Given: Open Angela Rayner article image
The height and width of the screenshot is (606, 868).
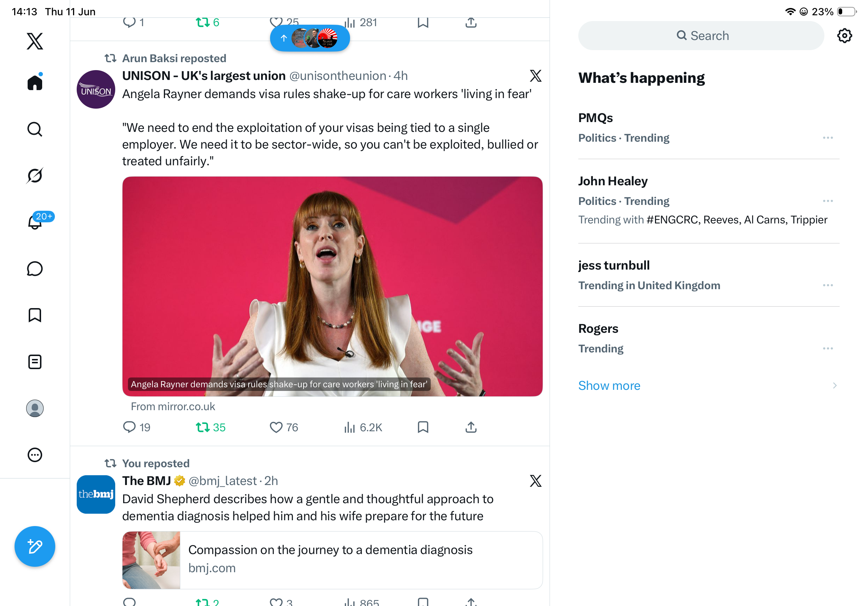Looking at the screenshot, I should (x=332, y=286).
